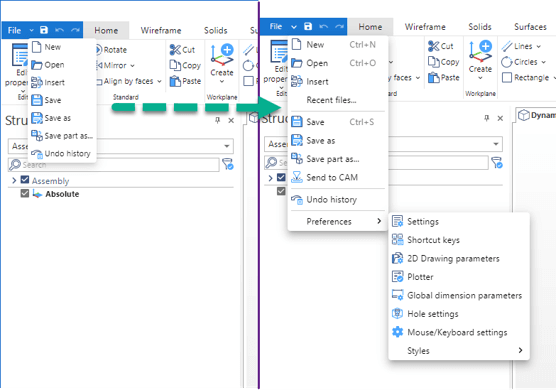Click the filter icon in the right window structure panel

[x=497, y=163]
